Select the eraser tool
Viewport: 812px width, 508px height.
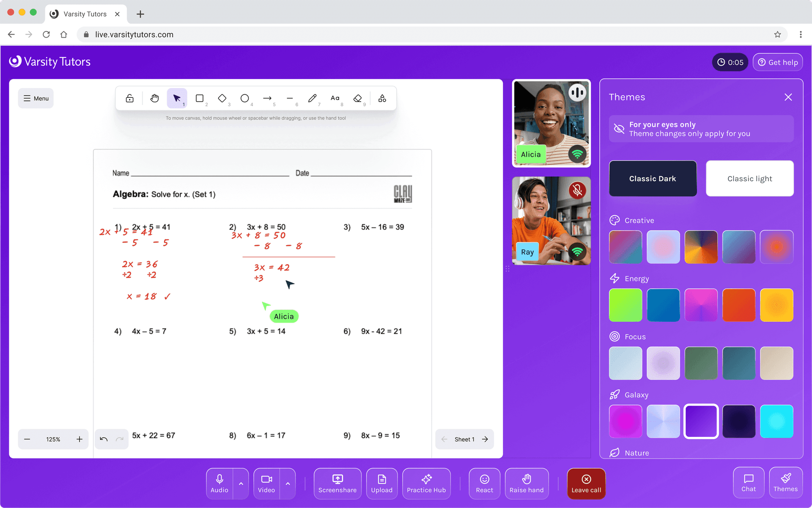[x=357, y=99]
